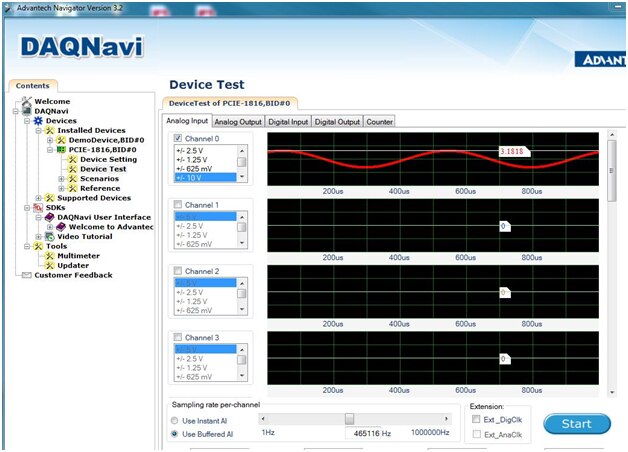Expand the Scenarios node

coord(62,179)
